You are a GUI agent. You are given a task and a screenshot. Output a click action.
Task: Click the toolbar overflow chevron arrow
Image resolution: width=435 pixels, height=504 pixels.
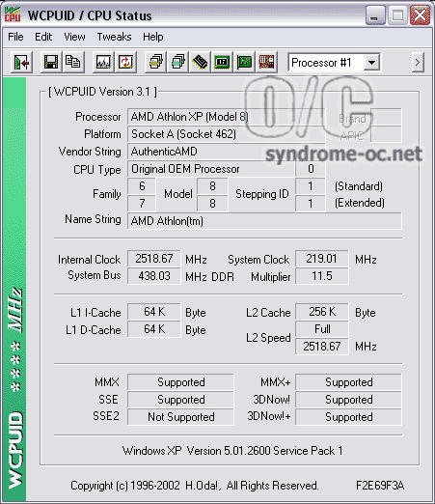tap(418, 62)
